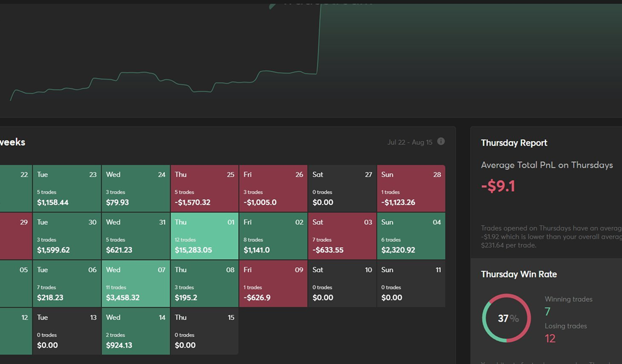Click Saturday 03 cell showing -$633.55
The height and width of the screenshot is (364, 622).
coord(342,236)
